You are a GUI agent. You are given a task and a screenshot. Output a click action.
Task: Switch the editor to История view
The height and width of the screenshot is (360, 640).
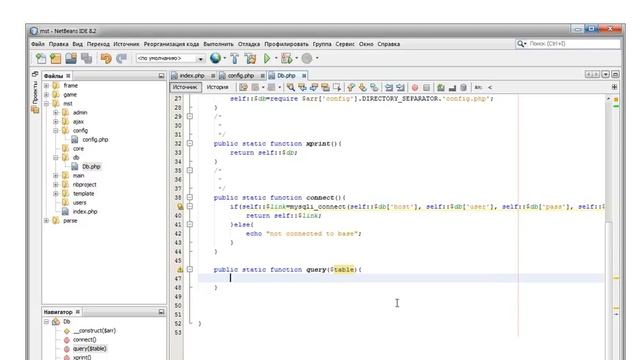(x=217, y=87)
